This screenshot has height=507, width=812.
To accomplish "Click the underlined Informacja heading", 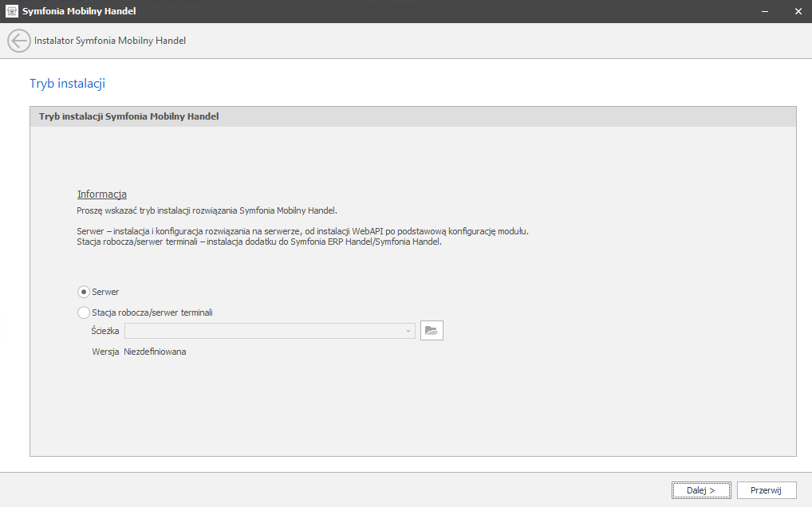I will pyautogui.click(x=102, y=195).
